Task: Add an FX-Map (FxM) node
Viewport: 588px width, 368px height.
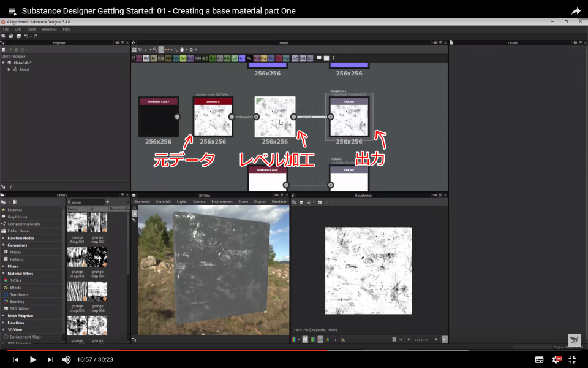Action: [x=198, y=58]
